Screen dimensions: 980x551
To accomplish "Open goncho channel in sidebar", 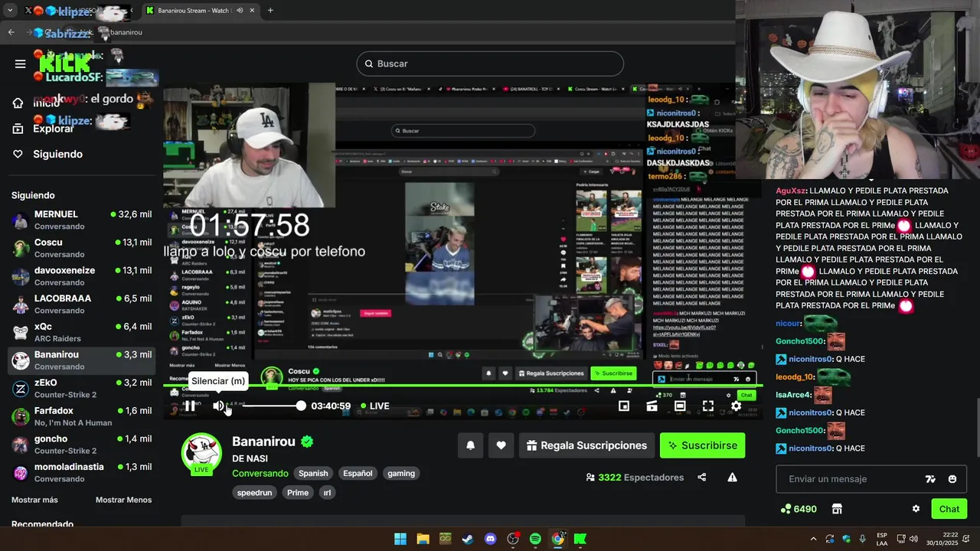I will pos(81,445).
